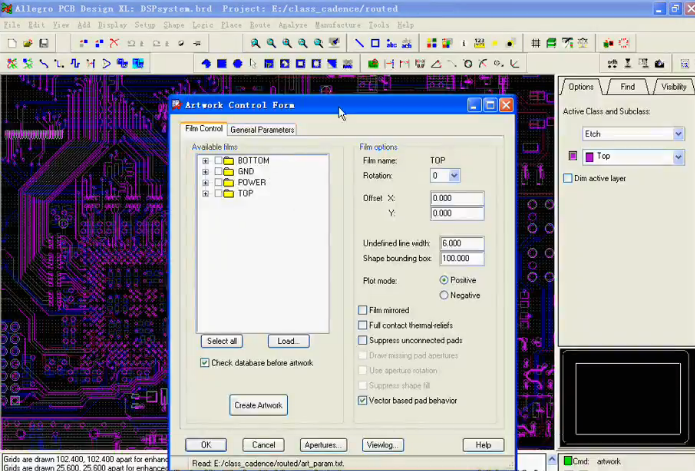Enable Suppress unconnected pads checkbox
Viewport: 695px width, 471px height.
(363, 340)
